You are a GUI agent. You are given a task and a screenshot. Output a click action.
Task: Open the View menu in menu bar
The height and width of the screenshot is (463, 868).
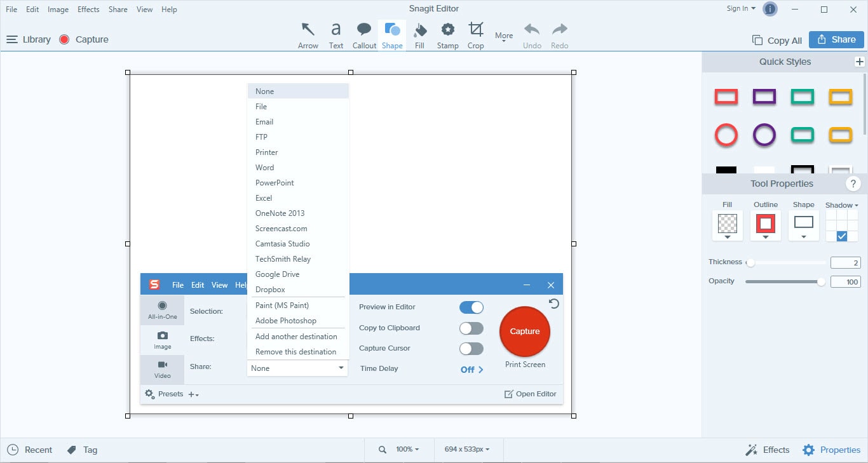[x=144, y=10]
